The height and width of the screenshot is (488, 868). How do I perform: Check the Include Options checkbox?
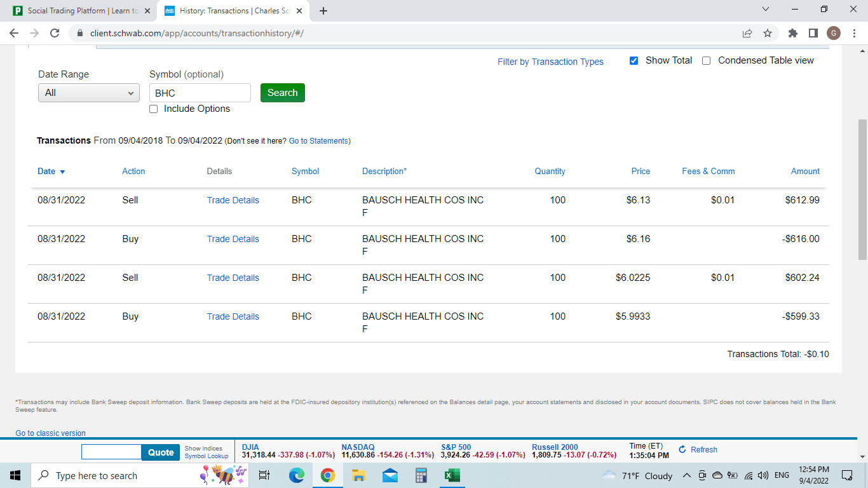[153, 109]
